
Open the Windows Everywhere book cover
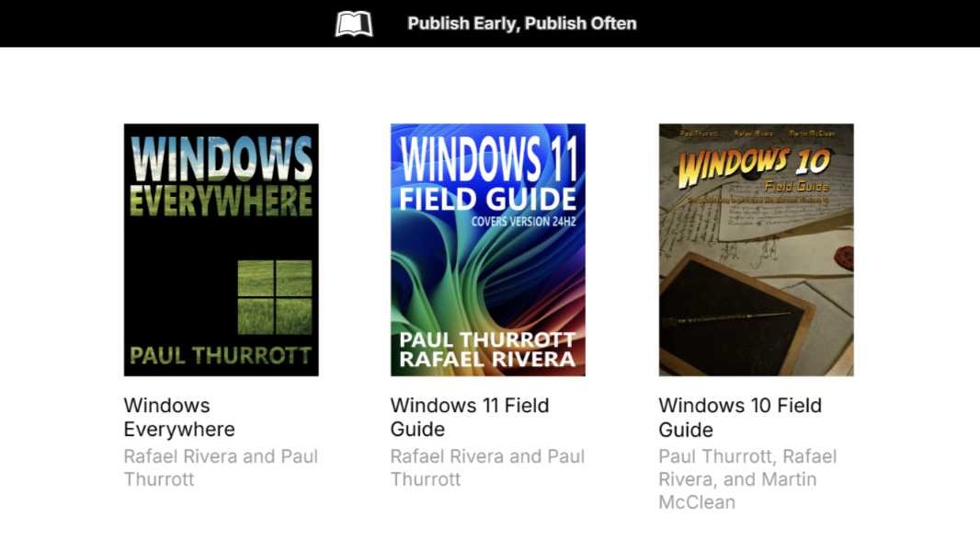(221, 249)
